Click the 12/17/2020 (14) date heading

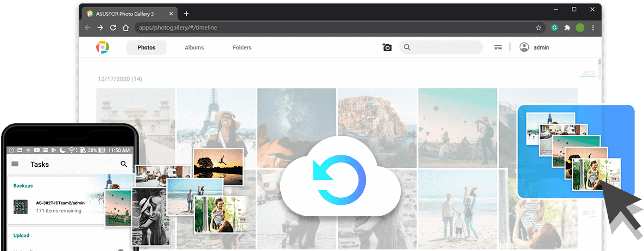120,78
